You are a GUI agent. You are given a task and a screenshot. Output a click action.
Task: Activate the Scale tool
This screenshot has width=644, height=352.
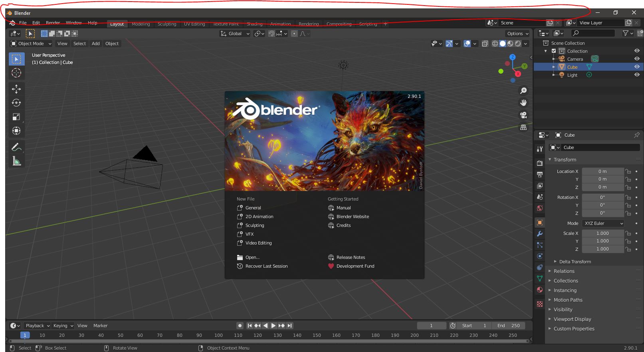point(16,117)
